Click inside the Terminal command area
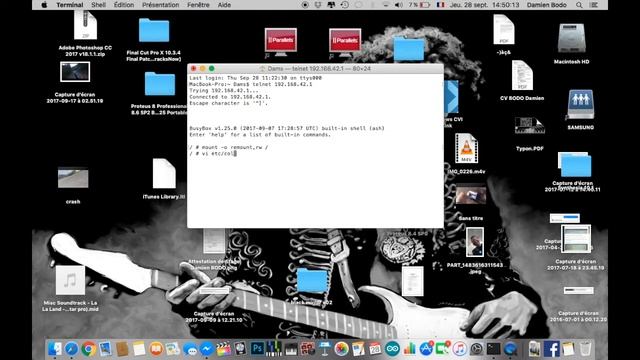 [315, 151]
